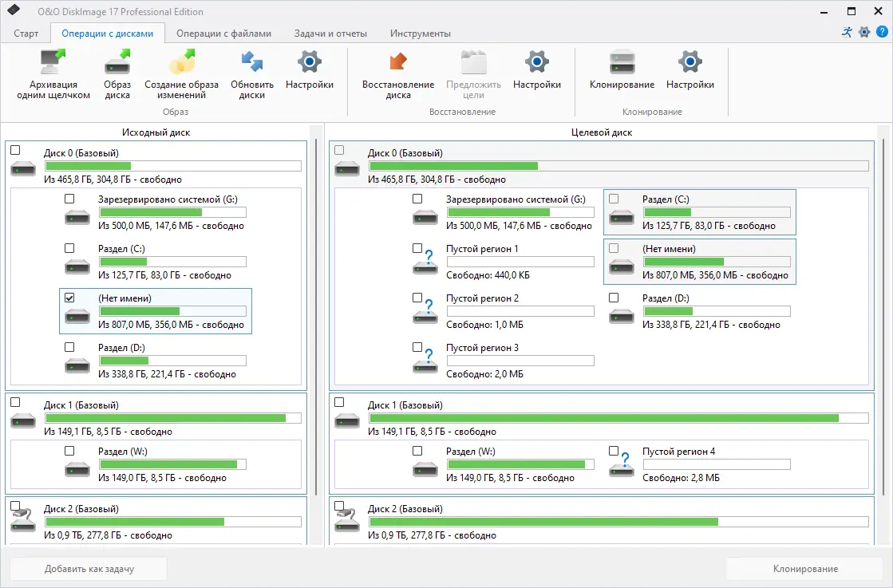The width and height of the screenshot is (893, 588).
Task: Click the disabled Предложить цели icon
Action: (474, 62)
